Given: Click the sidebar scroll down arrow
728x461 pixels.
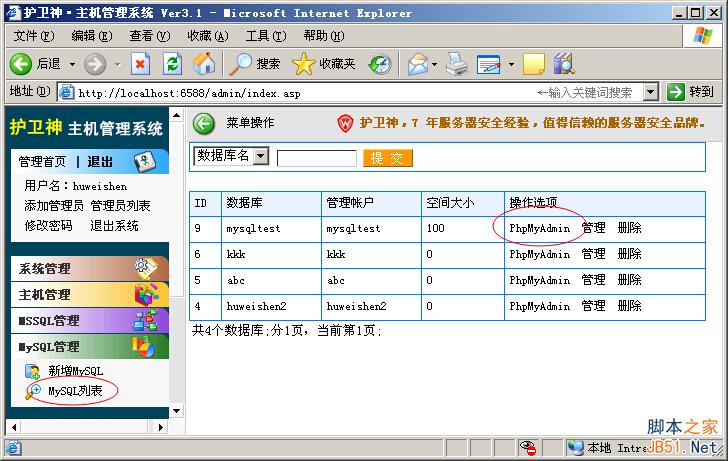Looking at the screenshot, I should pos(176,410).
